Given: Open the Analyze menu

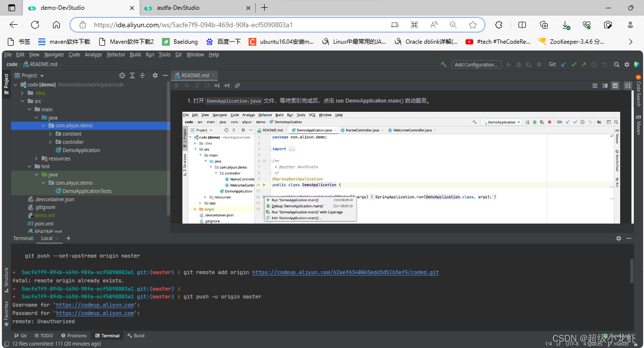Looking at the screenshot, I should (93, 54).
